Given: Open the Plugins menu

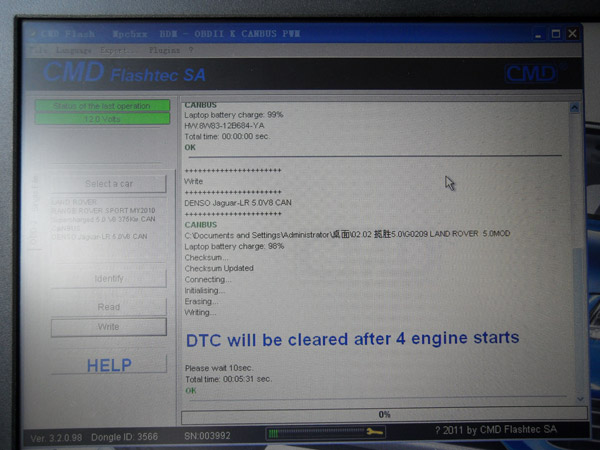Looking at the screenshot, I should point(165,51).
